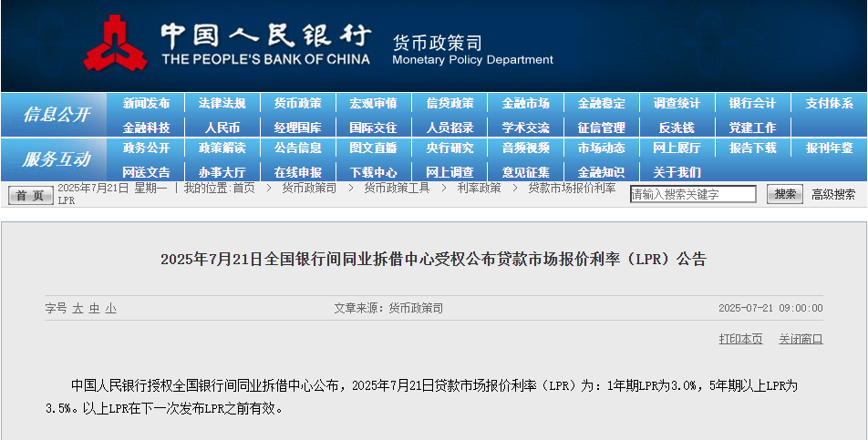
Task: Go to 货币政策工具 in breadcrumb
Action: tap(397, 188)
